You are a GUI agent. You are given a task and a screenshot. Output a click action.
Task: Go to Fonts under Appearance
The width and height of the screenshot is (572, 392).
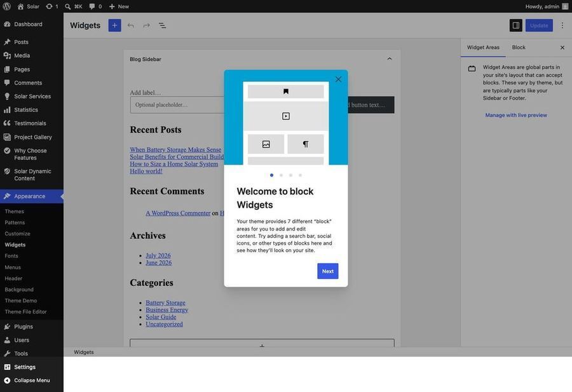point(11,256)
